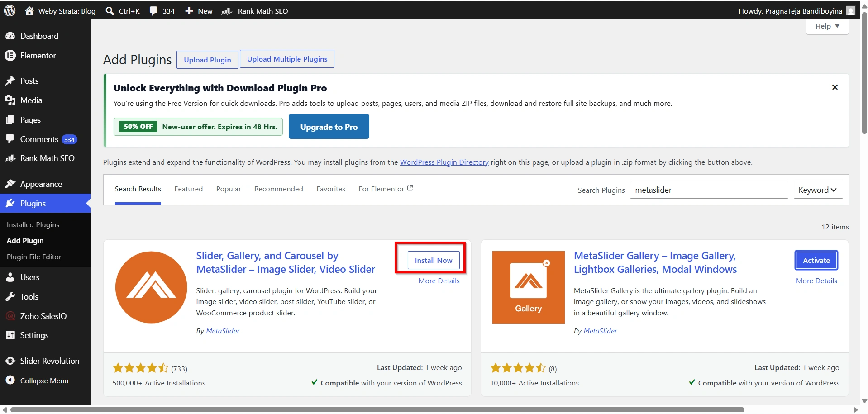Click MetaSlider author link under Gallery plugin

(x=600, y=331)
